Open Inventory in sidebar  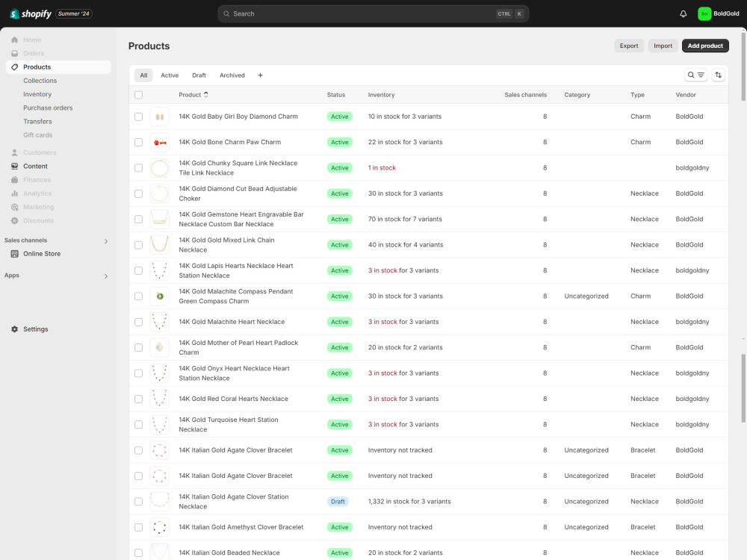[37, 94]
